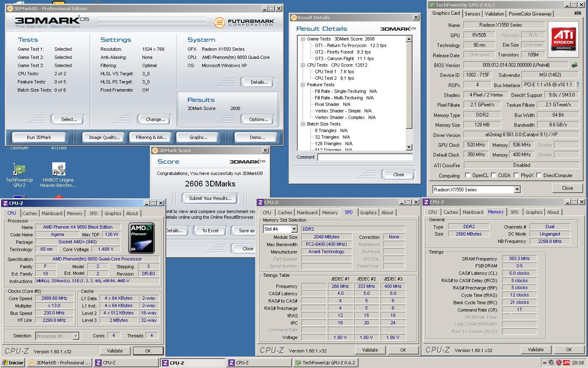The height and width of the screenshot is (368, 588).
Task: Toggle the CUDA checkbox
Action: (493, 175)
